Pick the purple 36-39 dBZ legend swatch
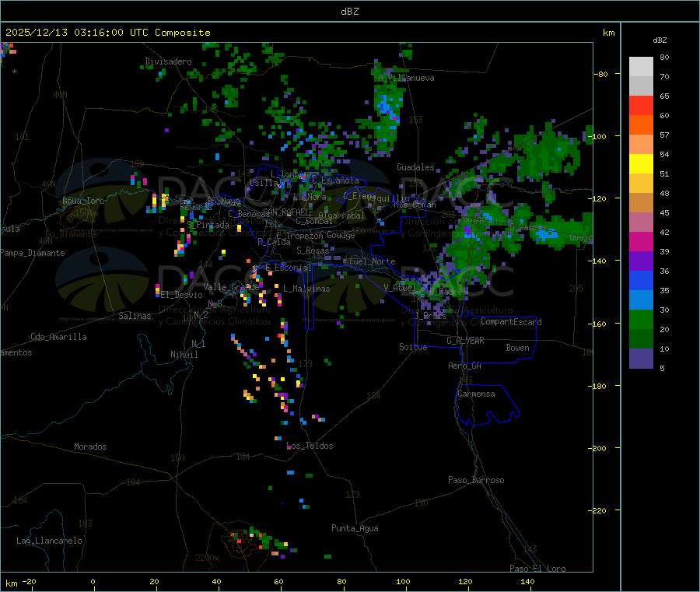Image resolution: width=700 pixels, height=592 pixels. [x=641, y=261]
